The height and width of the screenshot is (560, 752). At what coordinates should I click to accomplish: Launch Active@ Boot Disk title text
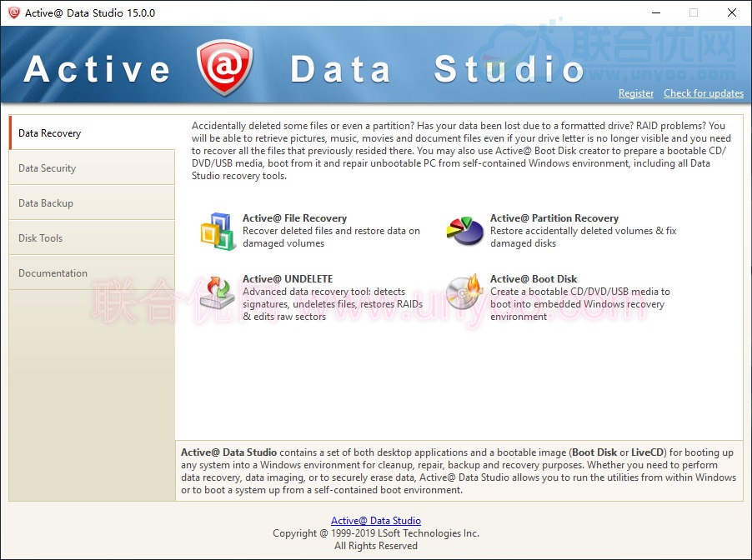coord(534,279)
